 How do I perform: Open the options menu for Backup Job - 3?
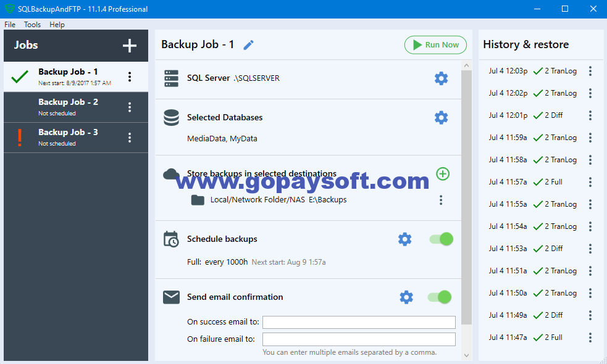pos(130,138)
